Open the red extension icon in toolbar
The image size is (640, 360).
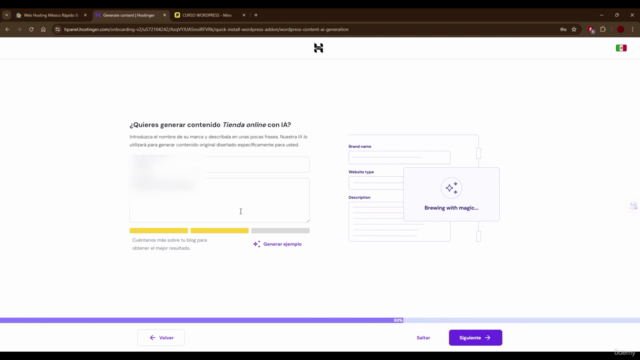click(591, 29)
